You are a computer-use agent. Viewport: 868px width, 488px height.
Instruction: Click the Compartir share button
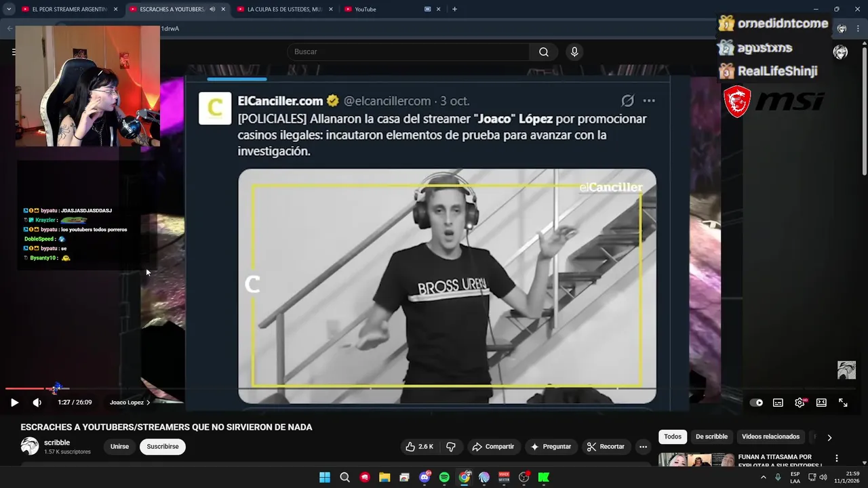(x=493, y=447)
